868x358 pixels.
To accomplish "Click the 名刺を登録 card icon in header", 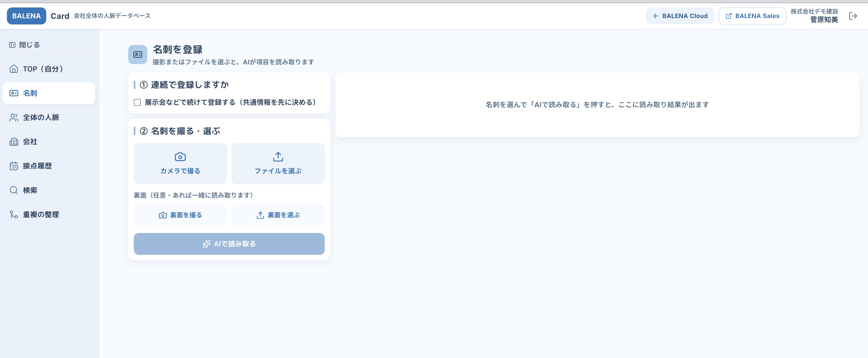I will point(137,55).
